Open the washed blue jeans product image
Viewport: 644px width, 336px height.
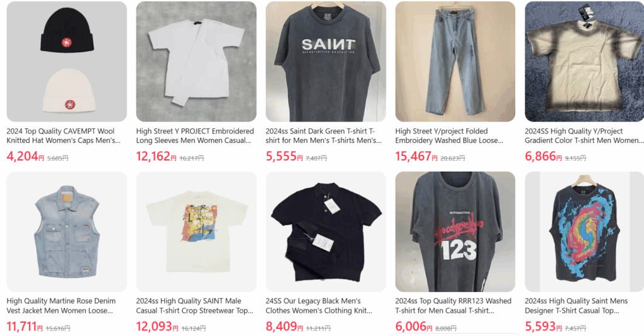pos(455,62)
